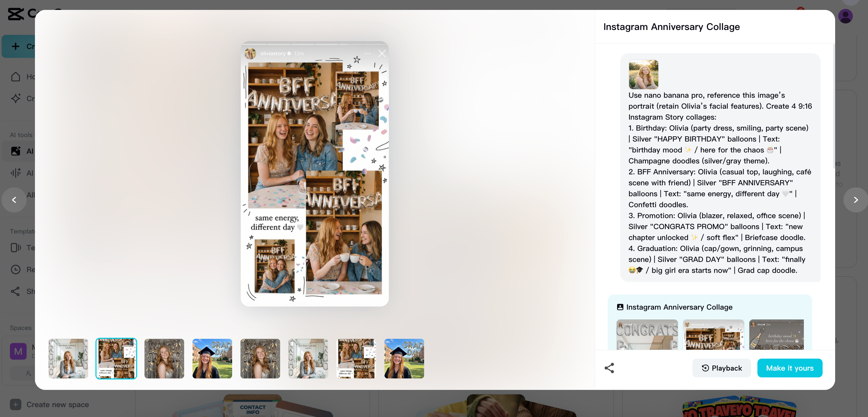Click the purple M space avatar
This screenshot has height=417, width=868.
tap(18, 351)
